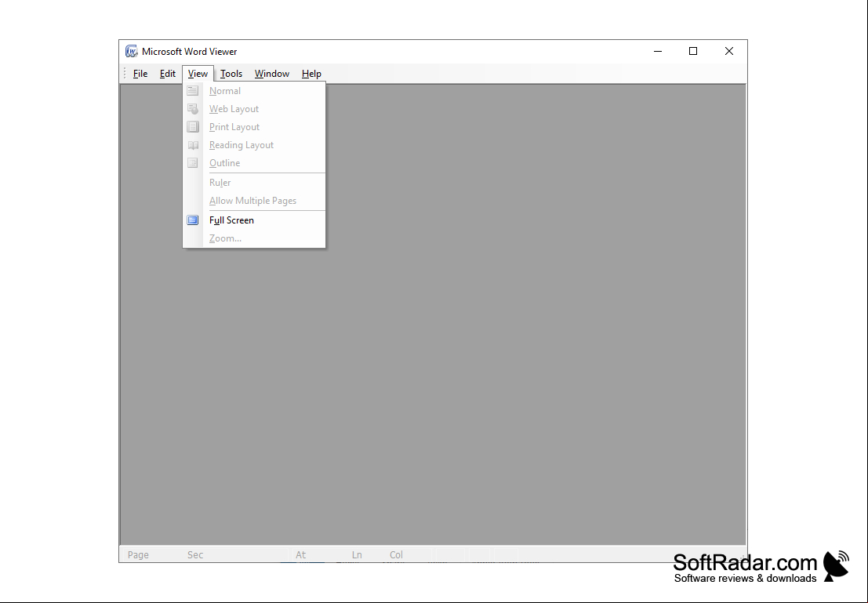The height and width of the screenshot is (603, 868).
Task: Open the Window menu
Action: [272, 74]
